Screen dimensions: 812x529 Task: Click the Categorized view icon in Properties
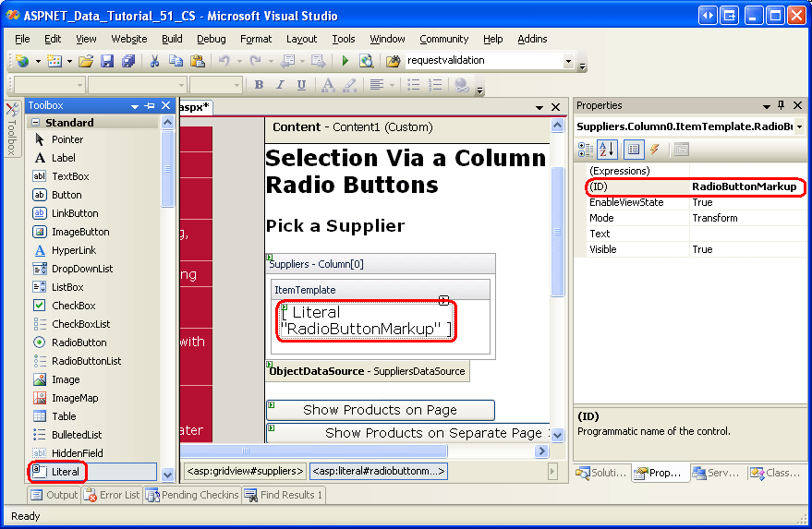(x=586, y=149)
